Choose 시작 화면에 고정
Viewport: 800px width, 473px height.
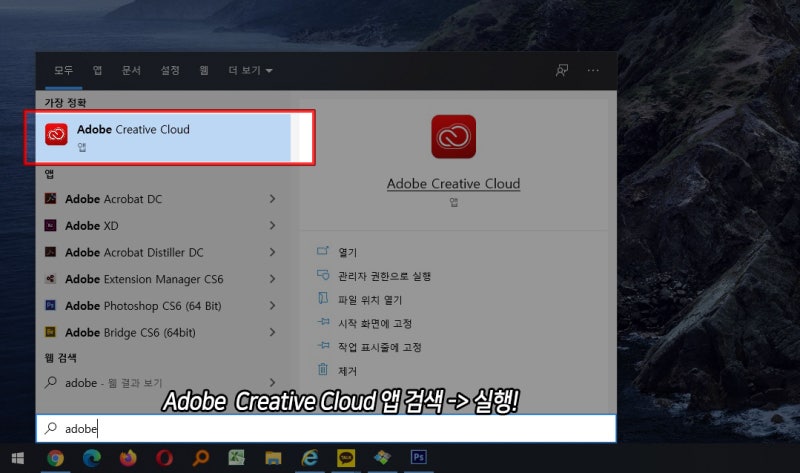click(x=374, y=323)
